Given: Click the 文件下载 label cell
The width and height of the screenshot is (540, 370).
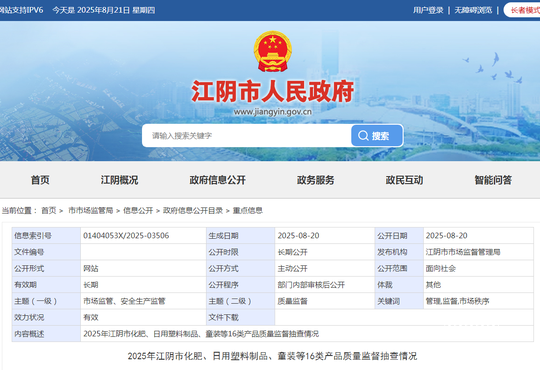Looking at the screenshot, I should [240, 317].
